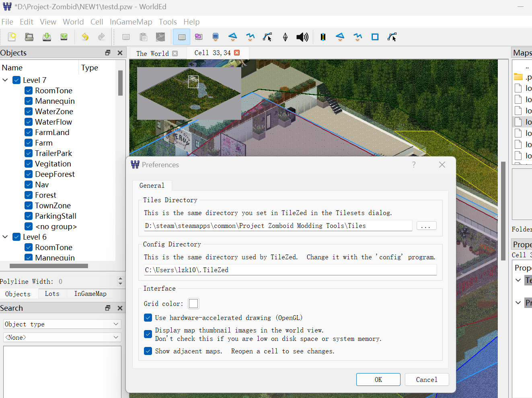The image size is (532, 398).
Task: Switch to the Lots tab
Action: click(52, 294)
